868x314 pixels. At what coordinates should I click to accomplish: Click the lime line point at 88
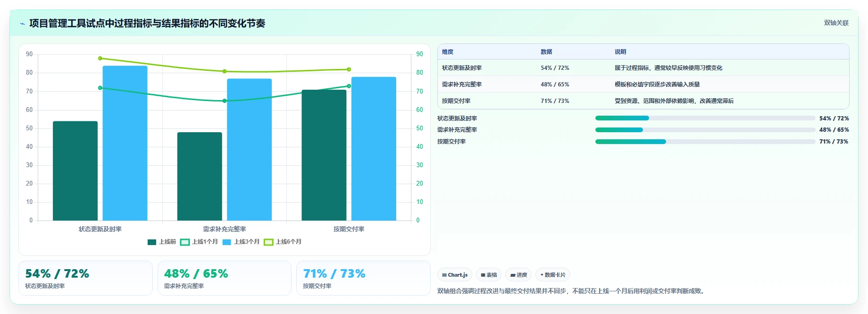pyautogui.click(x=100, y=59)
